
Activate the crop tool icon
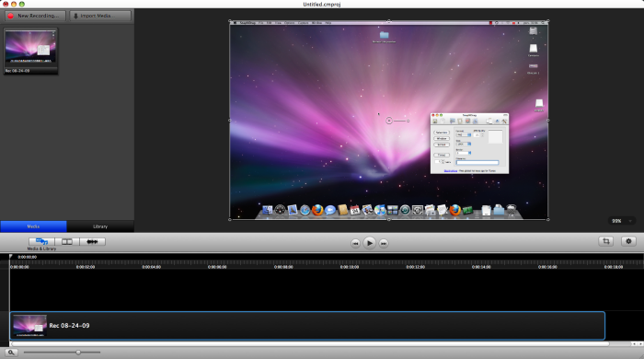606,241
